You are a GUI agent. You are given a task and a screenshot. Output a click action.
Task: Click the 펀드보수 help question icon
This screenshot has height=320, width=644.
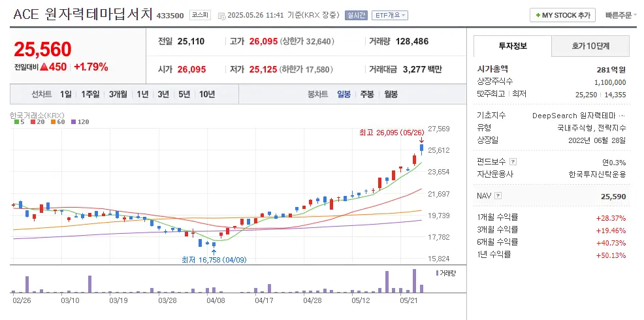[513, 162]
